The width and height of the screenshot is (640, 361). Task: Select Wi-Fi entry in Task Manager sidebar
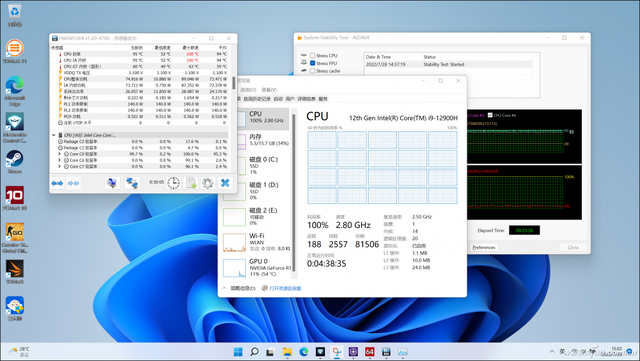(x=256, y=242)
